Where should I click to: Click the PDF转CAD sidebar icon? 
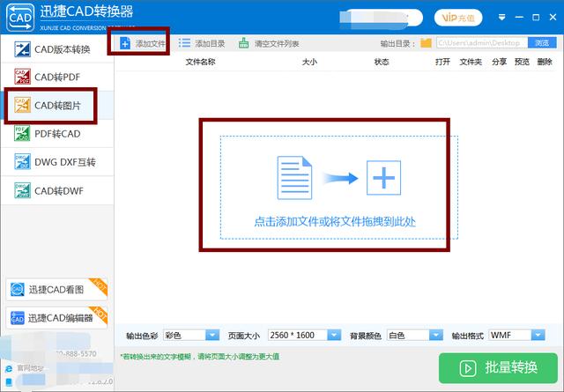pos(22,133)
